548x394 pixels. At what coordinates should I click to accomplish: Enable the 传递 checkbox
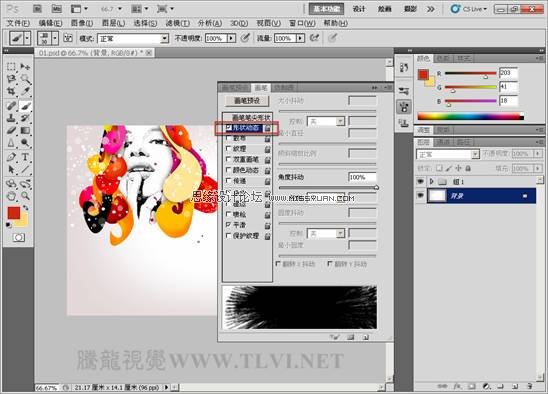coord(229,181)
